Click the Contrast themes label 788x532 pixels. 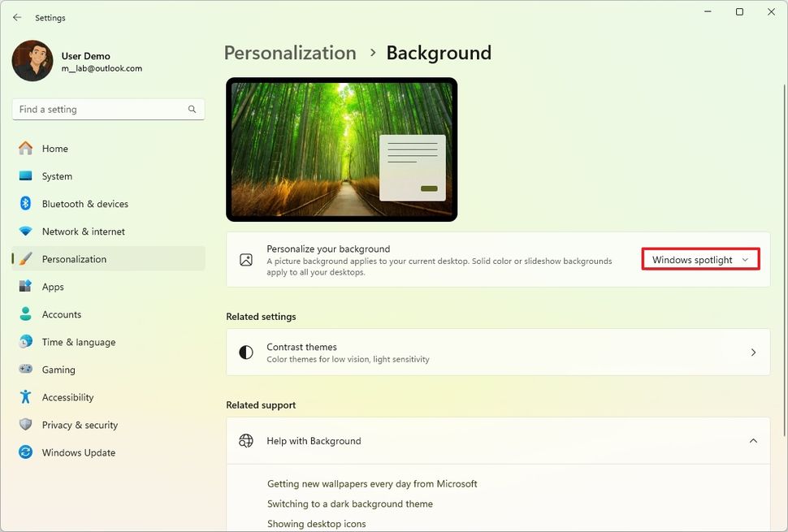click(301, 347)
